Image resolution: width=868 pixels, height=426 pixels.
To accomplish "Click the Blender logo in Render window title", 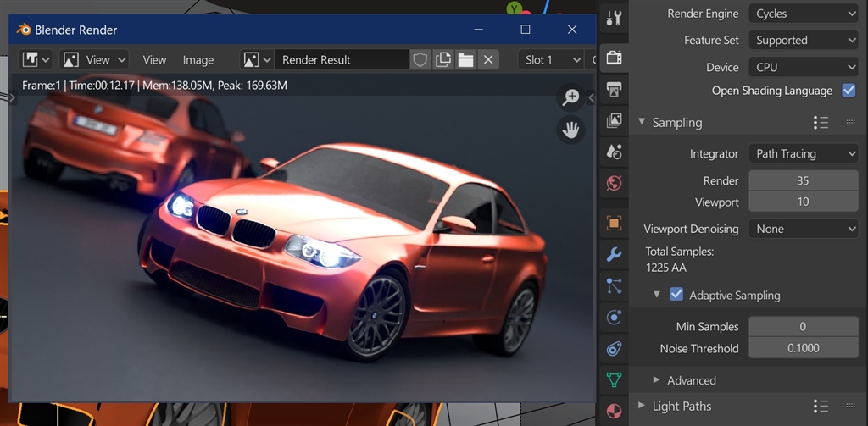I will pyautogui.click(x=23, y=30).
